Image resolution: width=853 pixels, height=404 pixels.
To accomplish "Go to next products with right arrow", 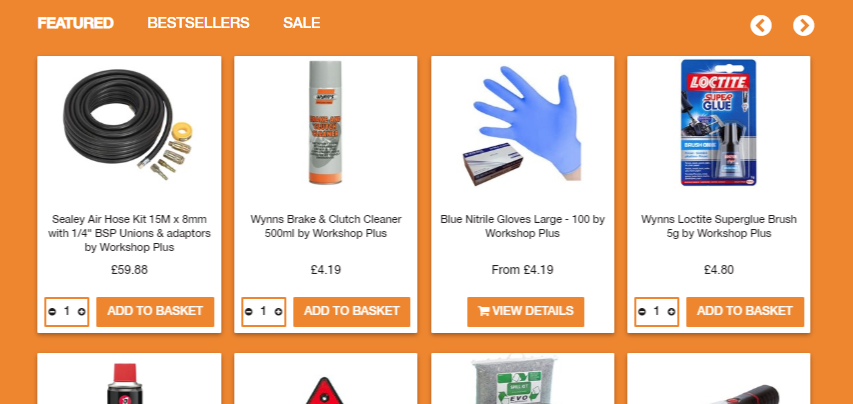I will coord(803,25).
